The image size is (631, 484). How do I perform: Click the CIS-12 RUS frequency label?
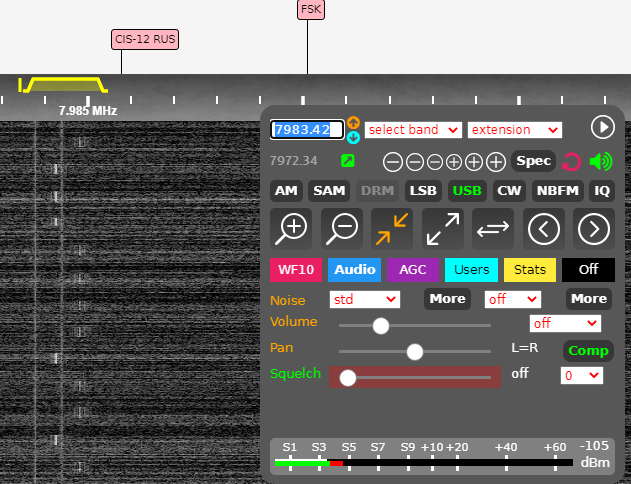(x=145, y=39)
